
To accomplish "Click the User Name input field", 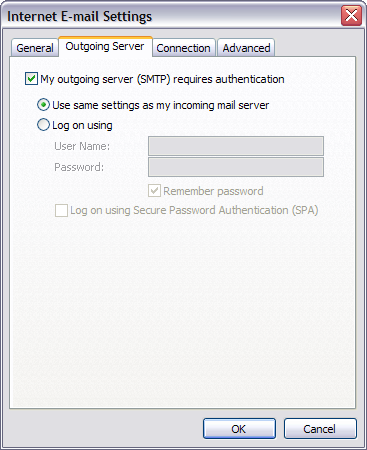I will [236, 146].
